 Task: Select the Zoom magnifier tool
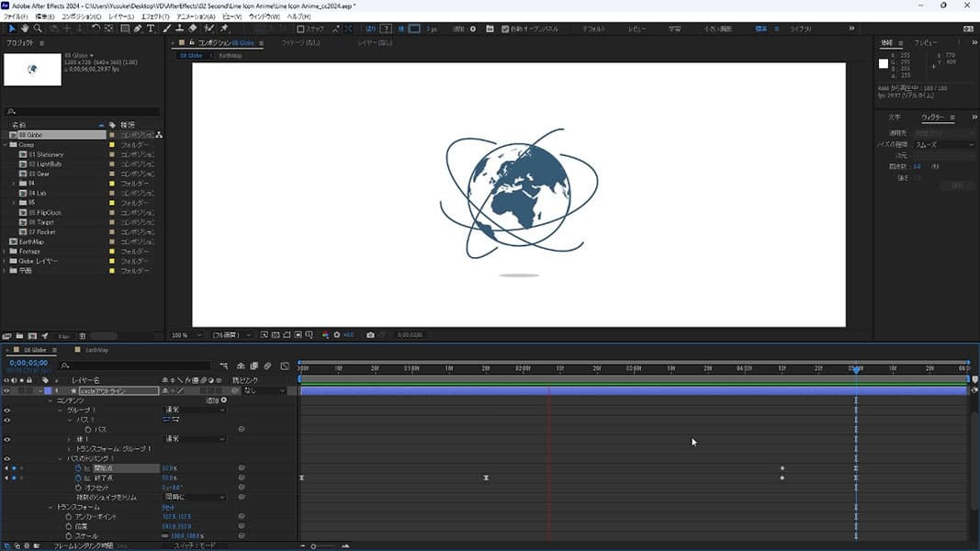pyautogui.click(x=38, y=28)
